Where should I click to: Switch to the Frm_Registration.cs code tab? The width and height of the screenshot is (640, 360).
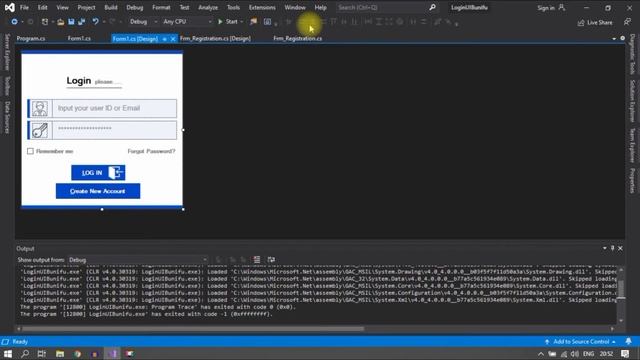(x=298, y=38)
